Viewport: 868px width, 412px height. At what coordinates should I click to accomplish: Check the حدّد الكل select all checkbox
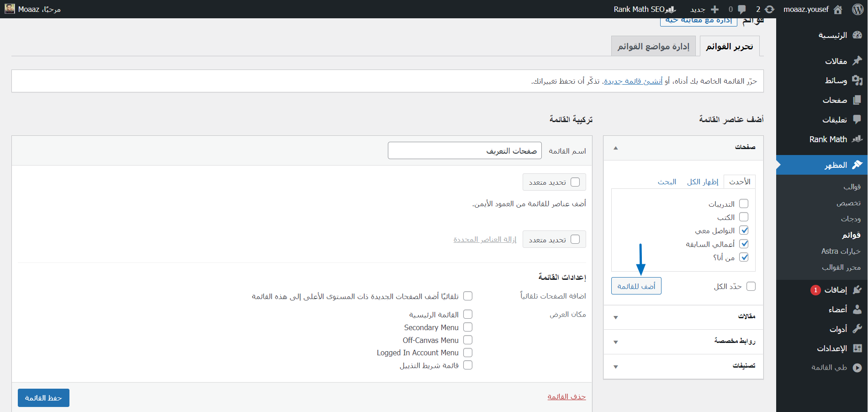pos(751,286)
